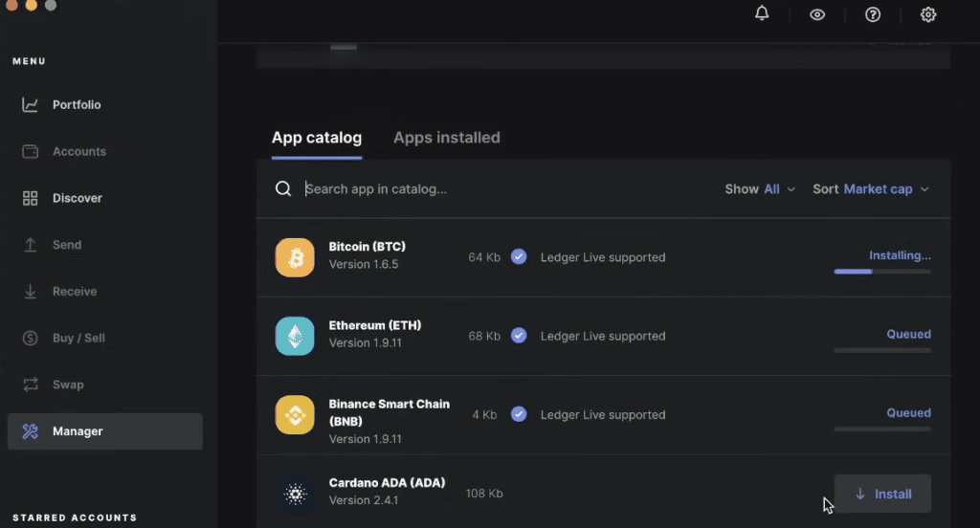Click the Bitcoin installing progress bar

(881, 272)
